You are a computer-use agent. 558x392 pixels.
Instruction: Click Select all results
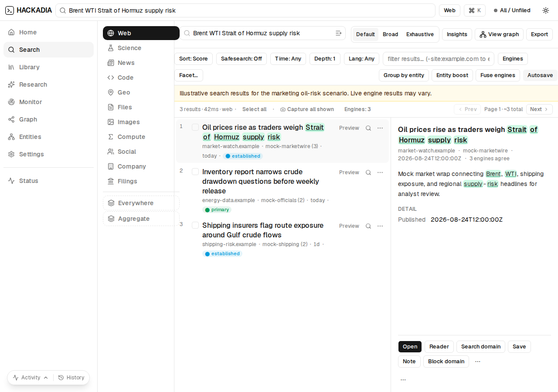click(254, 109)
